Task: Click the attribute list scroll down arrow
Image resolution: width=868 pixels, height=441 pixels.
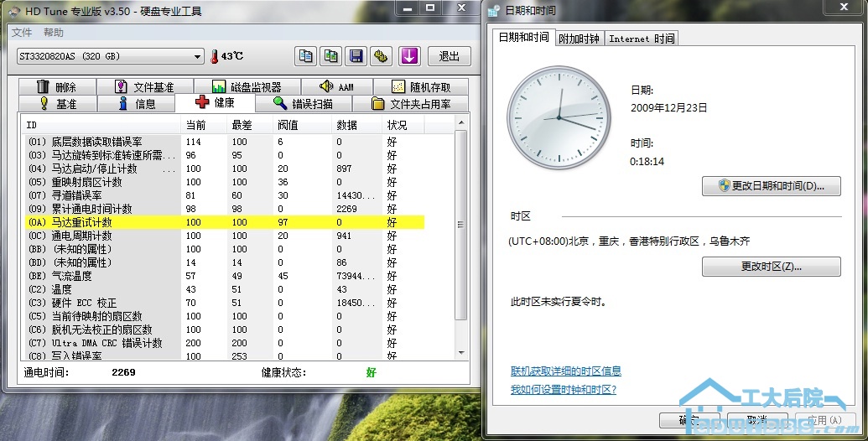Action: coord(461,353)
